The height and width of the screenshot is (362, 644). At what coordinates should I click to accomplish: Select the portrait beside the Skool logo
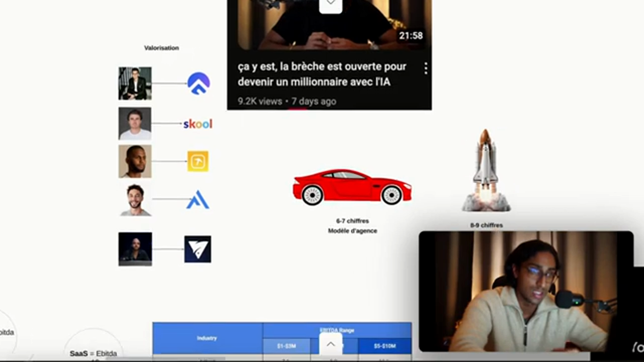(x=135, y=123)
